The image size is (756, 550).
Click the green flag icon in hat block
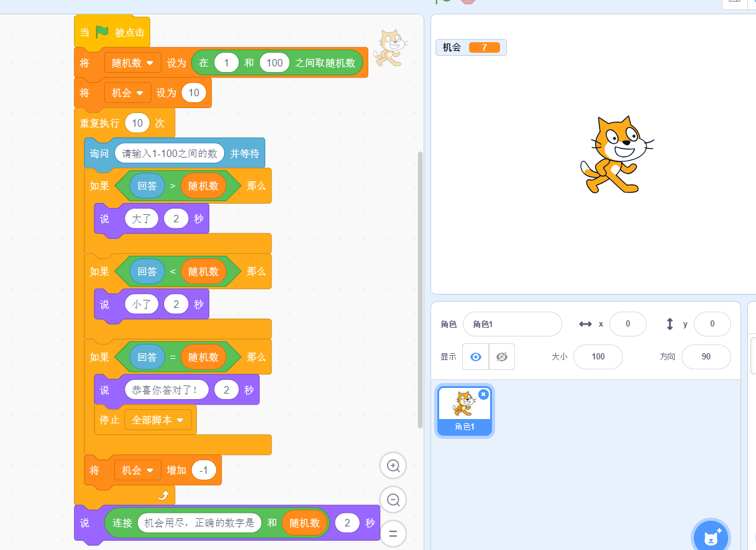(x=102, y=32)
